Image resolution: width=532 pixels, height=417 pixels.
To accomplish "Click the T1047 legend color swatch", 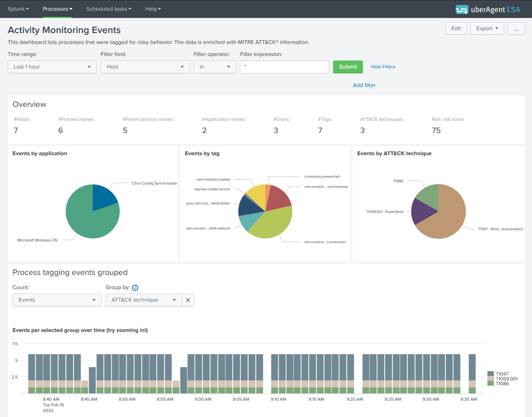I will (491, 374).
